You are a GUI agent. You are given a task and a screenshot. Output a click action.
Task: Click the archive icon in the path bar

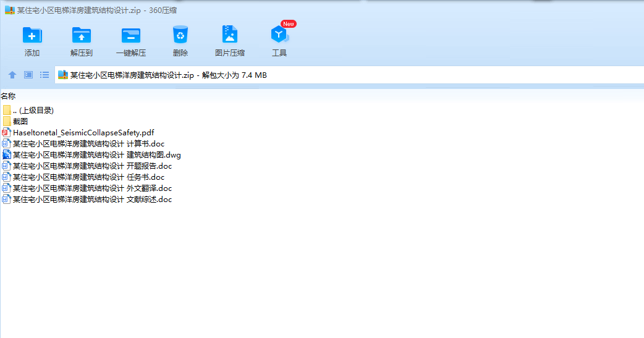coord(63,75)
